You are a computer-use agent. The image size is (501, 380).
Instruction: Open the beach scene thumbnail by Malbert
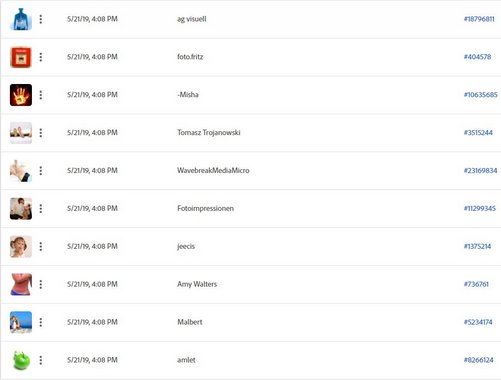coord(21,322)
